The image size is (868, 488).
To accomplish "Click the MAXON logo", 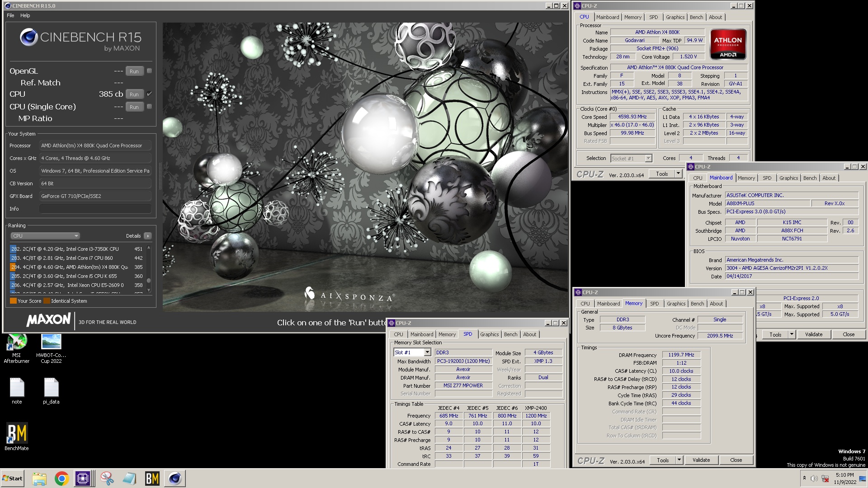I will click(x=48, y=320).
